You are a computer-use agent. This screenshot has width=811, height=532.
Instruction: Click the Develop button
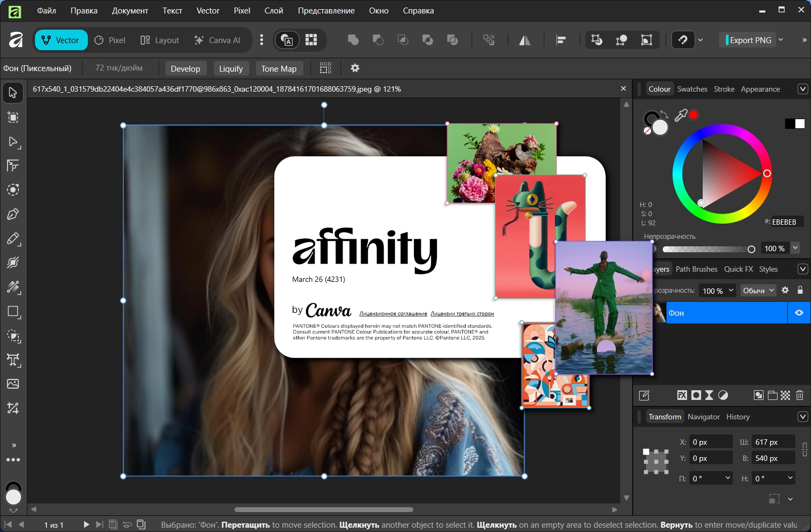pyautogui.click(x=185, y=68)
